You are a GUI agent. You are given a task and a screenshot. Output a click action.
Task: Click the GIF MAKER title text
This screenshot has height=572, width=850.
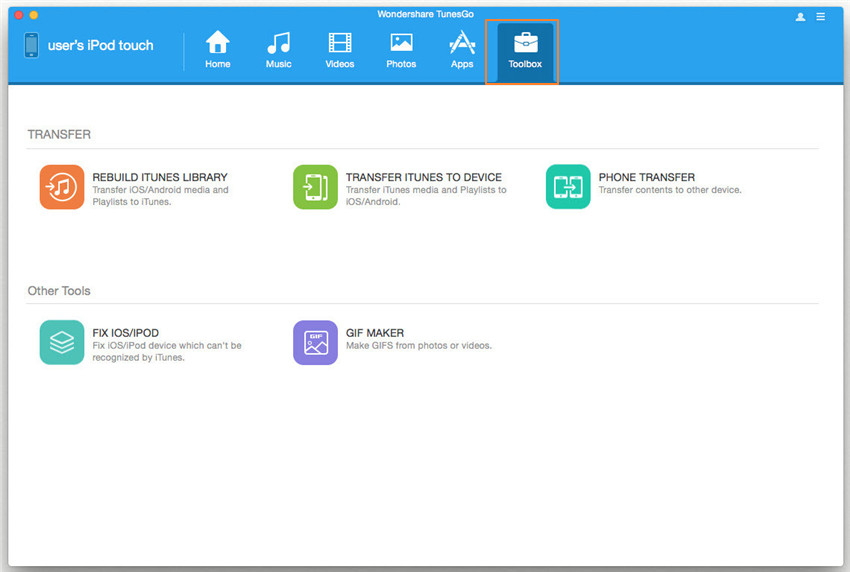coord(375,333)
